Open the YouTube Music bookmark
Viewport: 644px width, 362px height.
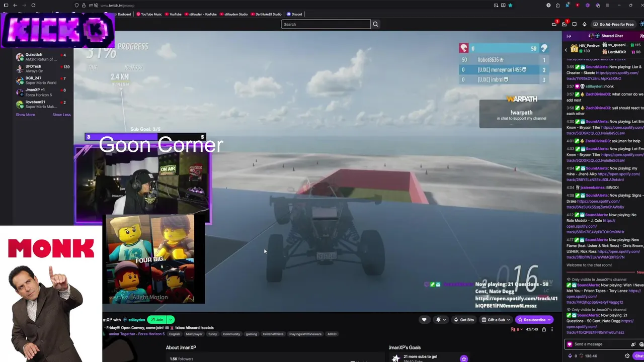149,14
